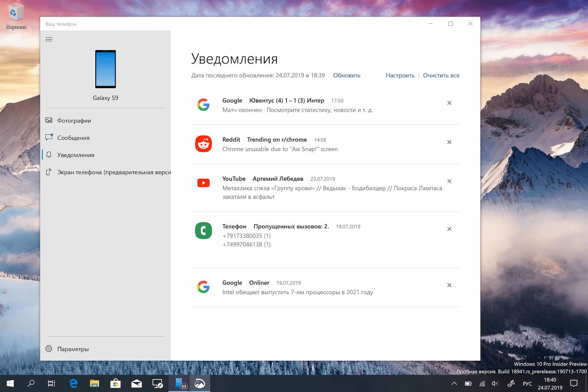
Task: Open the Фотографии section
Action: (x=74, y=121)
